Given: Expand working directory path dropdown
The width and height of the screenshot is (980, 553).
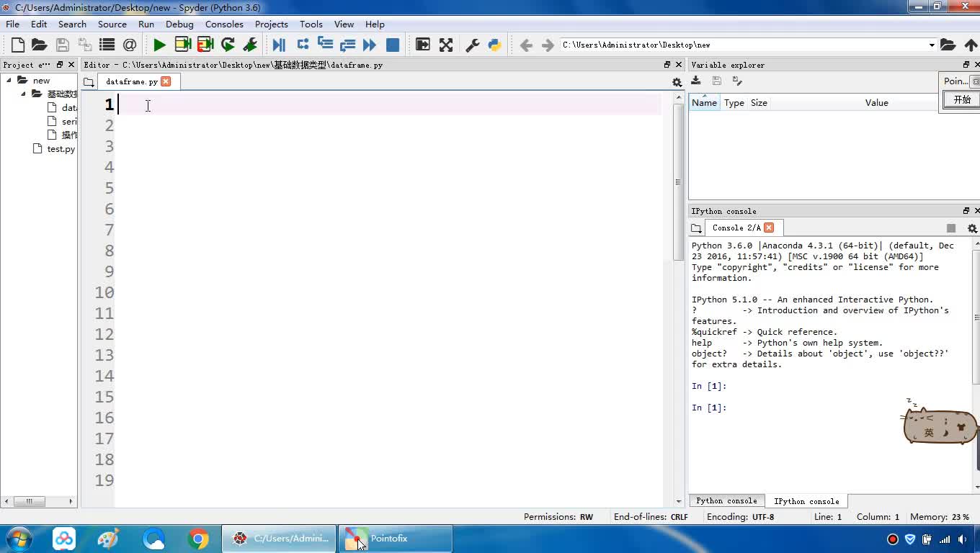Looking at the screenshot, I should tap(931, 45).
